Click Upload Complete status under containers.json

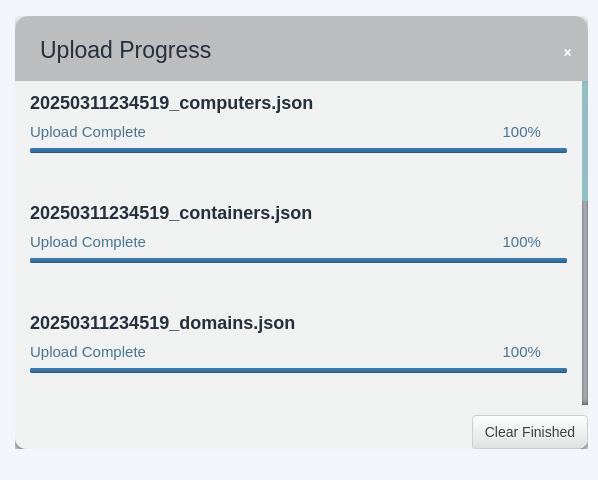coord(88,242)
